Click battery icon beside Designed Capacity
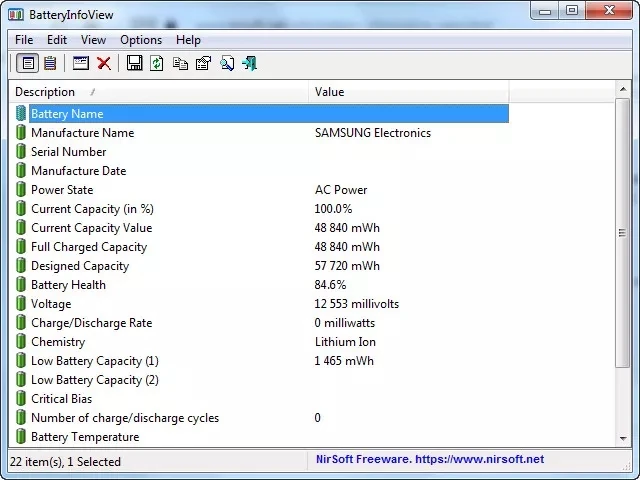640x480 pixels. click(x=21, y=266)
